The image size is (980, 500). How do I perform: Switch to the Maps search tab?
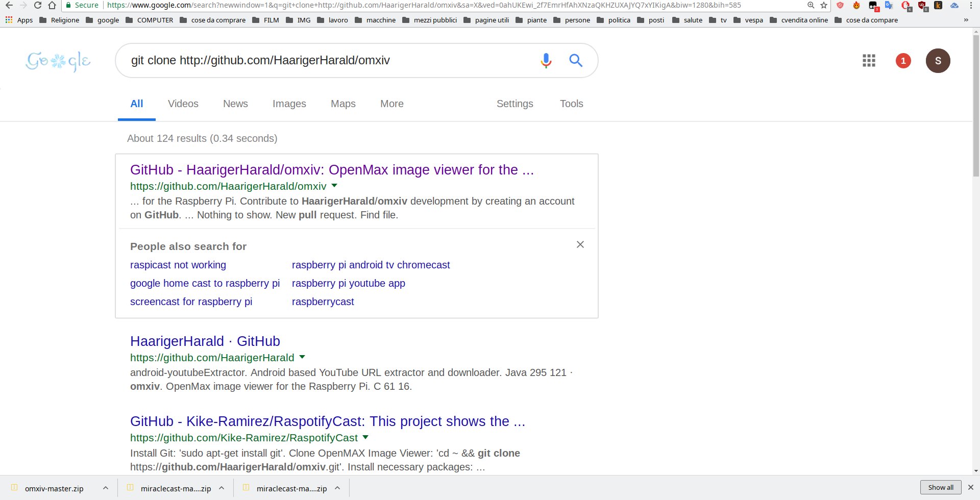pyautogui.click(x=343, y=104)
